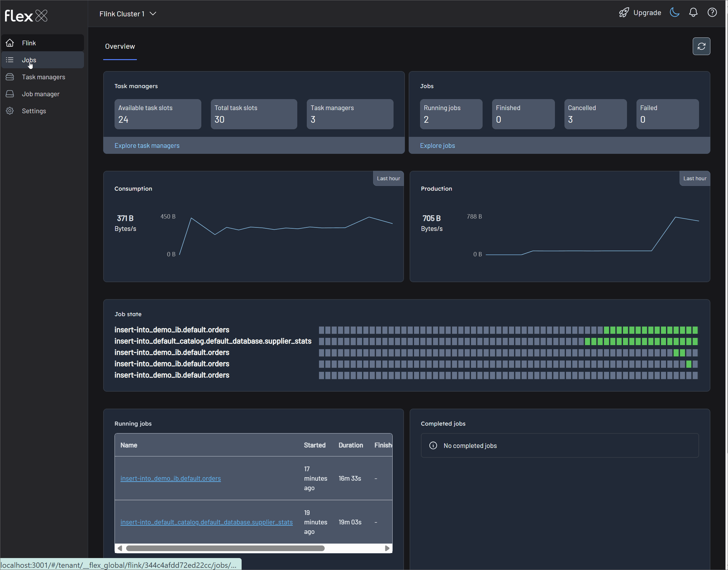The width and height of the screenshot is (728, 570).
Task: Click the Total task slots card
Action: (254, 114)
